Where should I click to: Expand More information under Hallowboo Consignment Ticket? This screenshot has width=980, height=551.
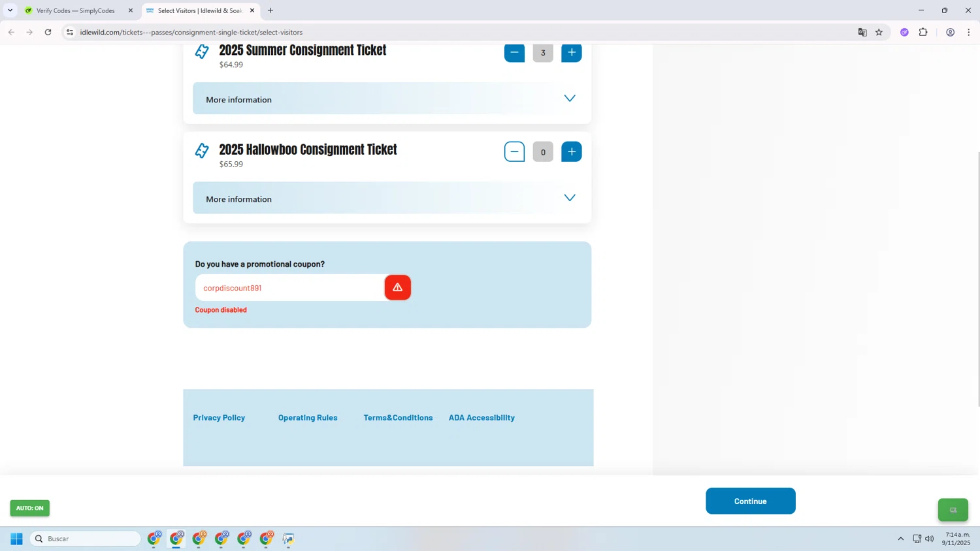click(387, 198)
